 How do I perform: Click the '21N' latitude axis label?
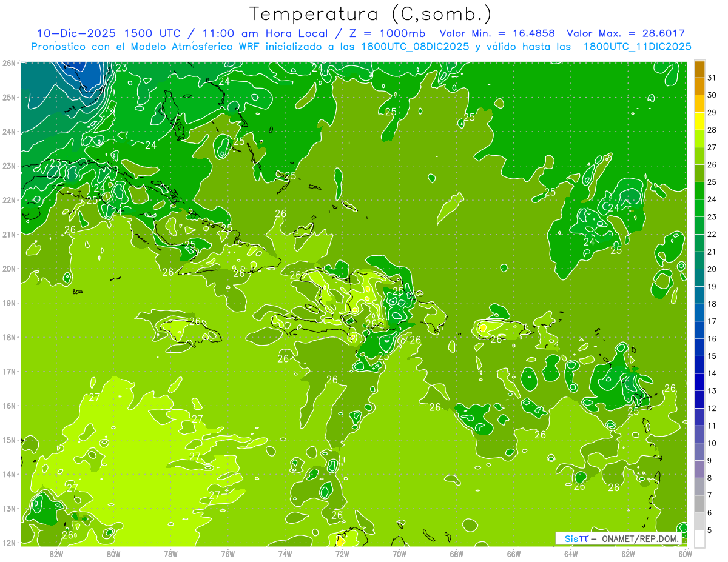click(8, 234)
